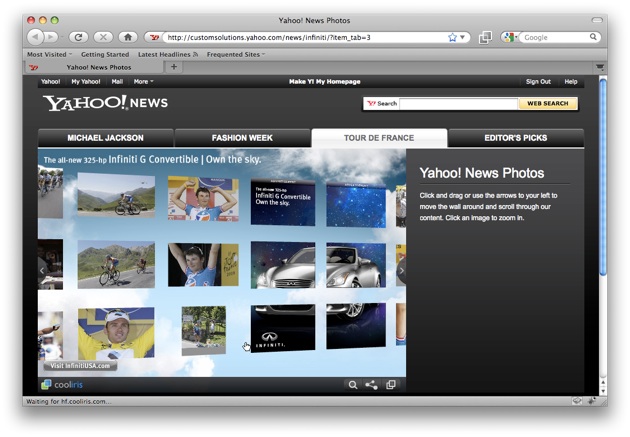Expand the More menu in Yahoo navigation
The width and height of the screenshot is (630, 437).
click(x=143, y=82)
